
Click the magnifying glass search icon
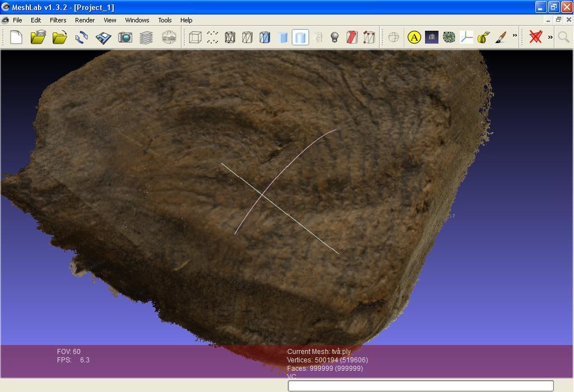(563, 37)
